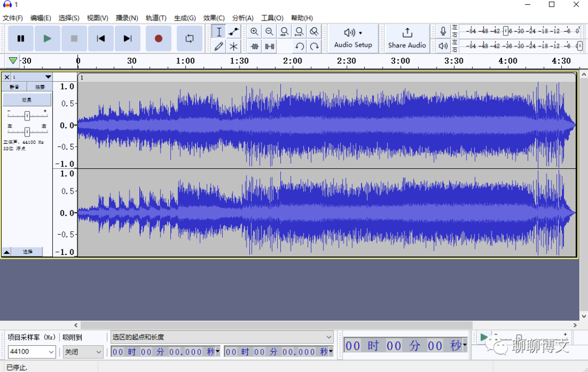Select the pencil Draw tool
The image size is (588, 372).
(x=219, y=46)
